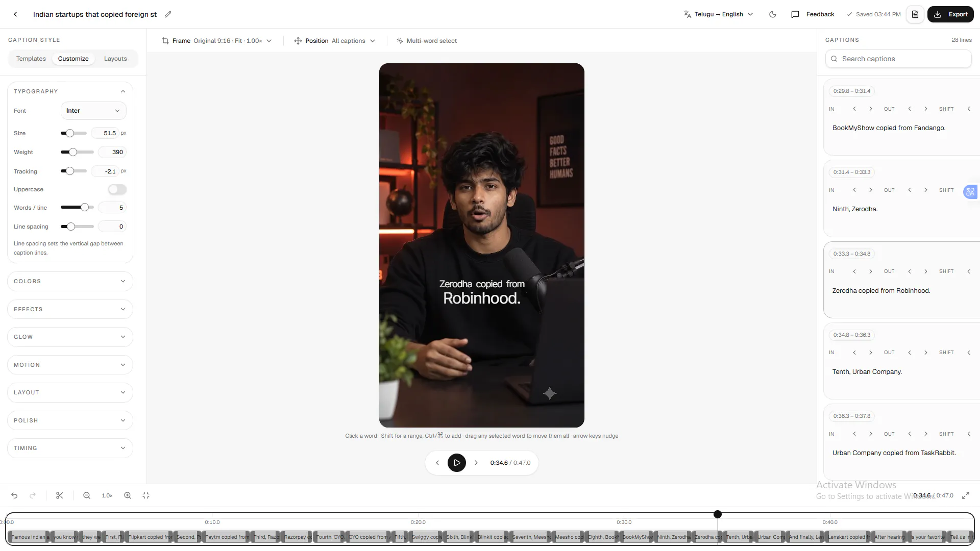Nudge OUT later on Tenth, Urban Company caption
Viewport: 980px width, 551px height.
pyautogui.click(x=926, y=353)
